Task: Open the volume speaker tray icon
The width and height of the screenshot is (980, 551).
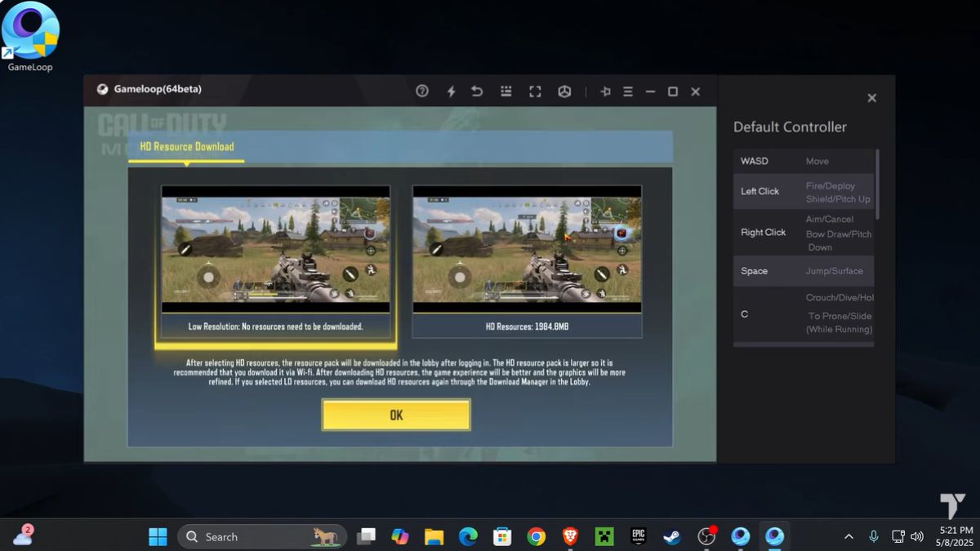Action: pos(917,536)
